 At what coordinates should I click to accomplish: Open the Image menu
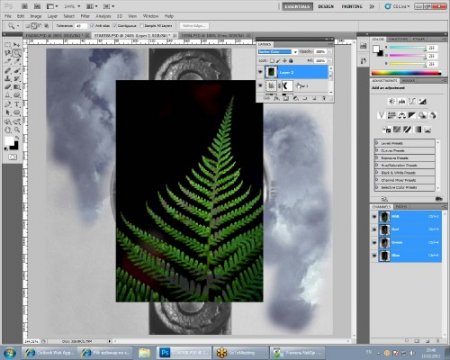coord(36,16)
